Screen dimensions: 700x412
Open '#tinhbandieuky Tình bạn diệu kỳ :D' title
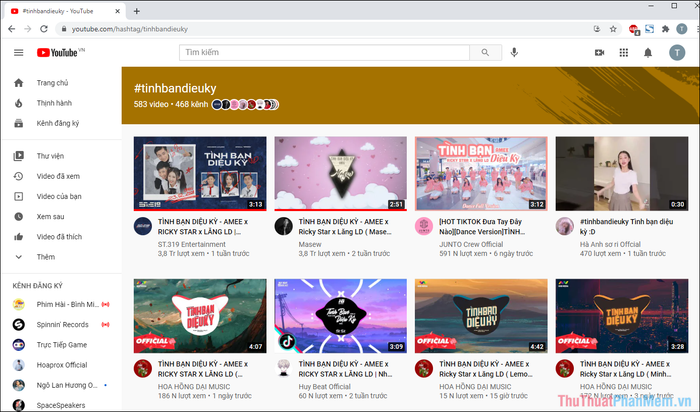[x=626, y=226]
